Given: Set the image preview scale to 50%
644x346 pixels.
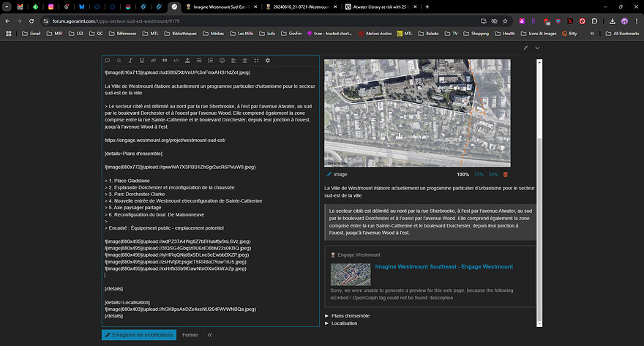Looking at the screenshot, I should [493, 174].
